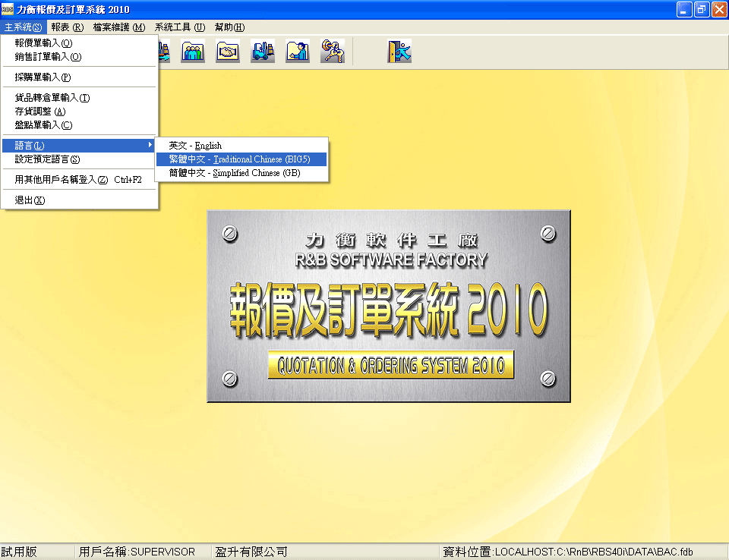Restore down the application window
This screenshot has height=560, width=729.
702,9
